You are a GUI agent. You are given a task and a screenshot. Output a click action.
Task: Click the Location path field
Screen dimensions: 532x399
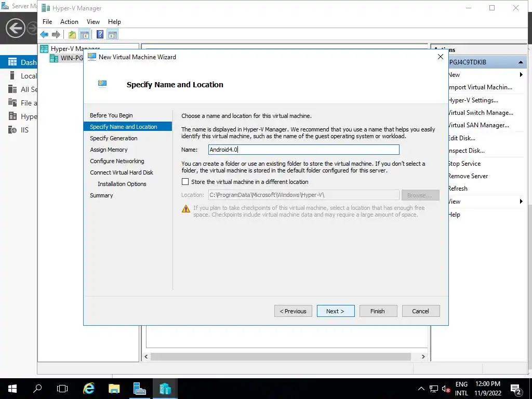point(303,195)
